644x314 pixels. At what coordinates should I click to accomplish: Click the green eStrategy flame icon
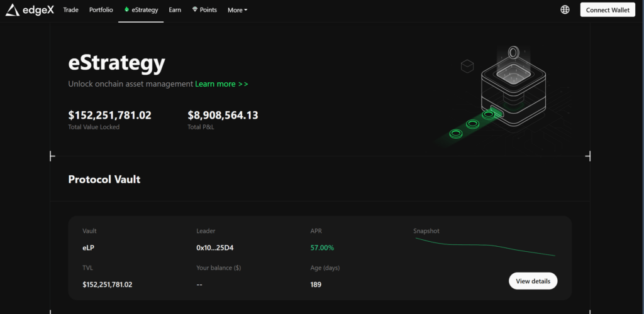(126, 10)
